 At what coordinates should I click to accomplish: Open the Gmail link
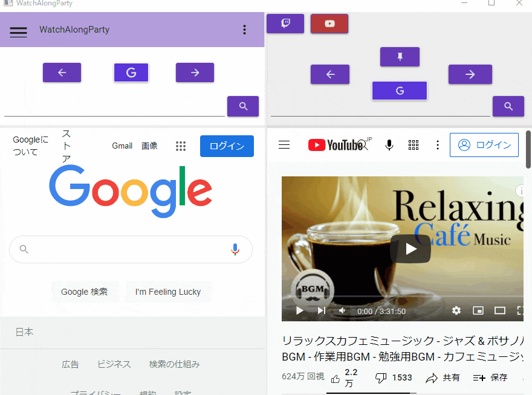click(x=122, y=146)
